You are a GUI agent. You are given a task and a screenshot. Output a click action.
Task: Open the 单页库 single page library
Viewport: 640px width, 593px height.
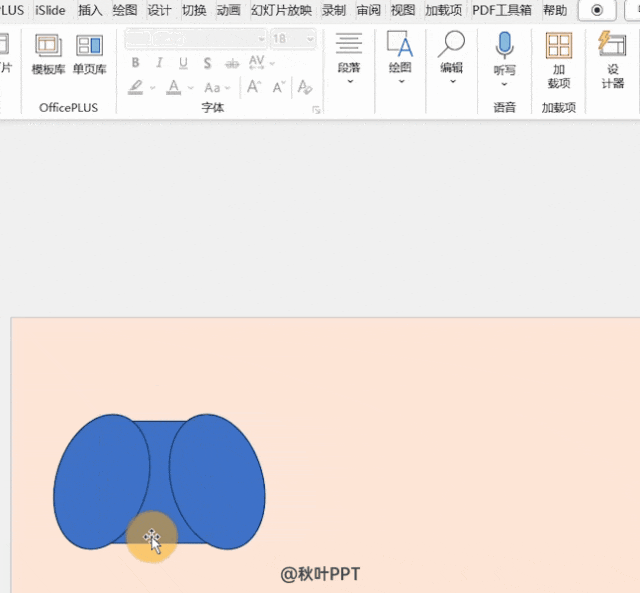pos(89,54)
